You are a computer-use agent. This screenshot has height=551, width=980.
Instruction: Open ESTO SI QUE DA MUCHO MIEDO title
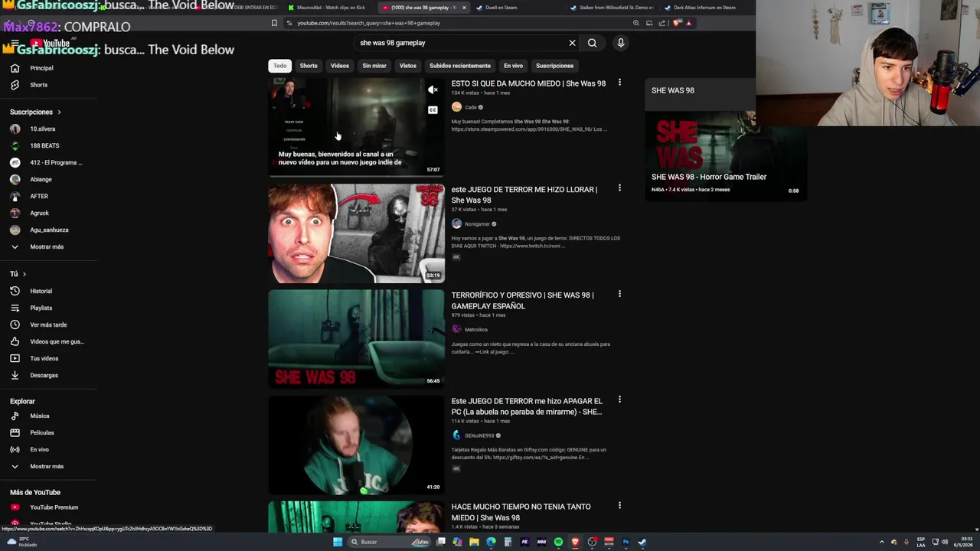coord(528,83)
